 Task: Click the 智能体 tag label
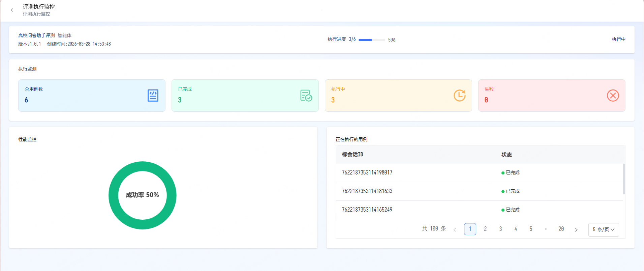[x=64, y=35]
